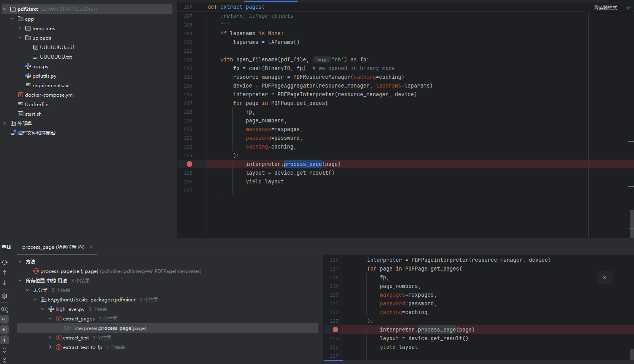634x364 pixels.
Task: Select the process_page (所有位置 内) tab
Action: coord(53,247)
